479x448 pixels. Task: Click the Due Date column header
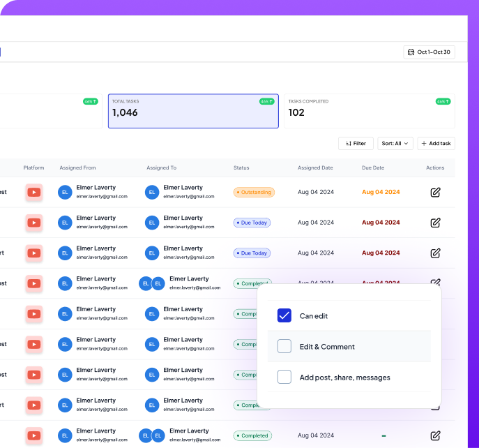pos(373,167)
